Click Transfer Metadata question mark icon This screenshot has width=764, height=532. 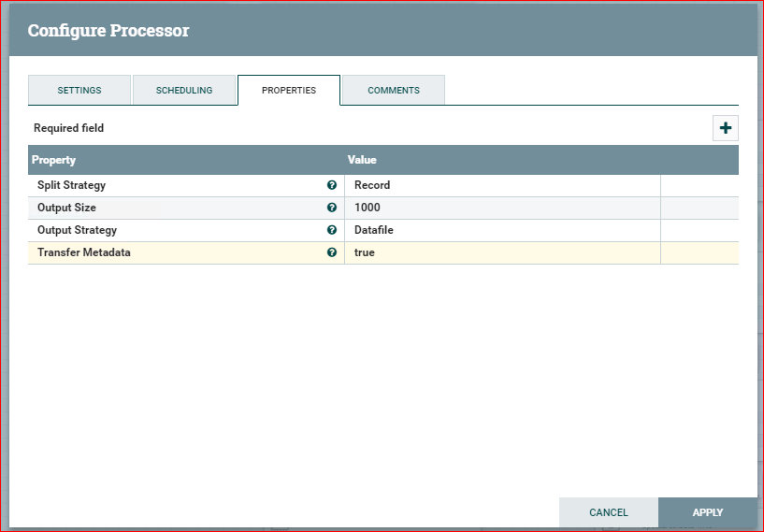pos(332,252)
